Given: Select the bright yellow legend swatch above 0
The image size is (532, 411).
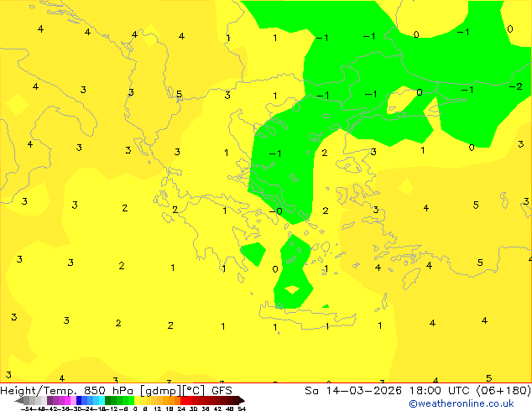Looking at the screenshot, I should point(137,400).
